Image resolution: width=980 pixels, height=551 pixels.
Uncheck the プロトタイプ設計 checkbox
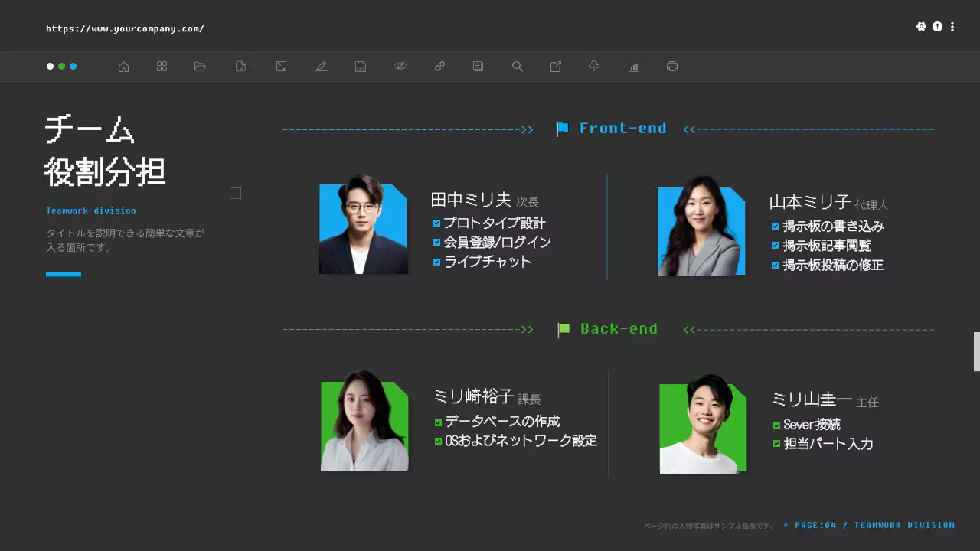[436, 223]
